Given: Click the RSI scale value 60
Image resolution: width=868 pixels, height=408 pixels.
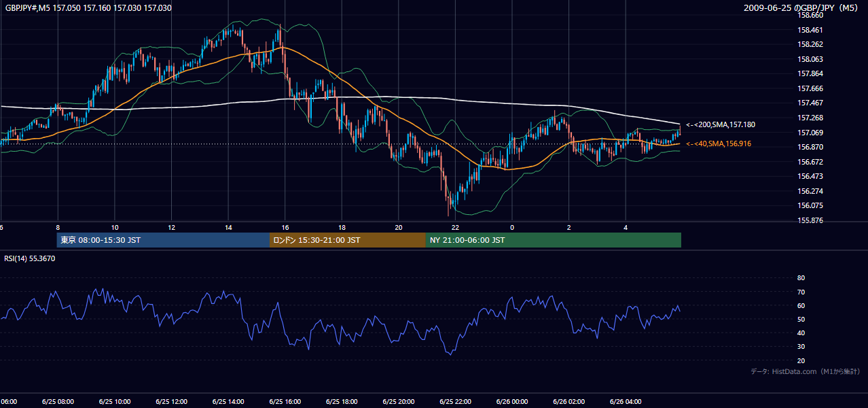Looking at the screenshot, I should (x=801, y=305).
